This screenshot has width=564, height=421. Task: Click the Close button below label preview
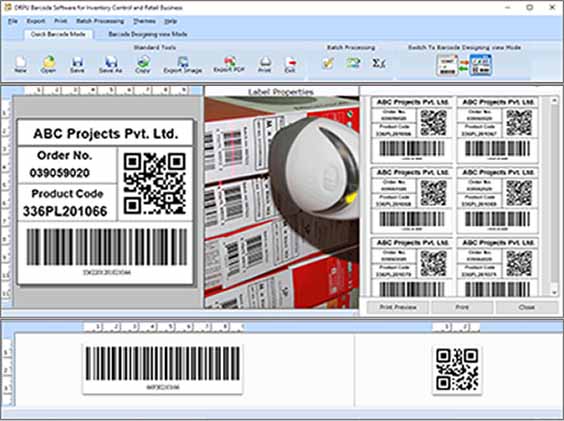[x=527, y=307]
